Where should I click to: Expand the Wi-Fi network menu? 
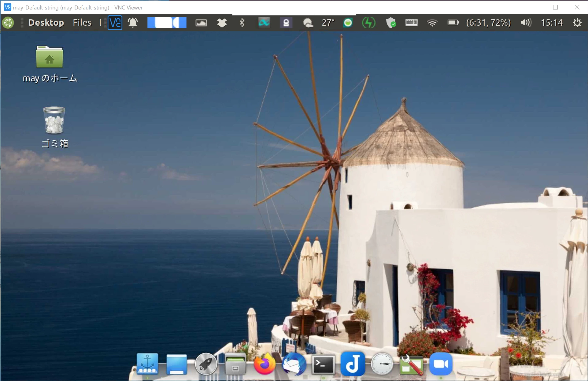pos(432,23)
